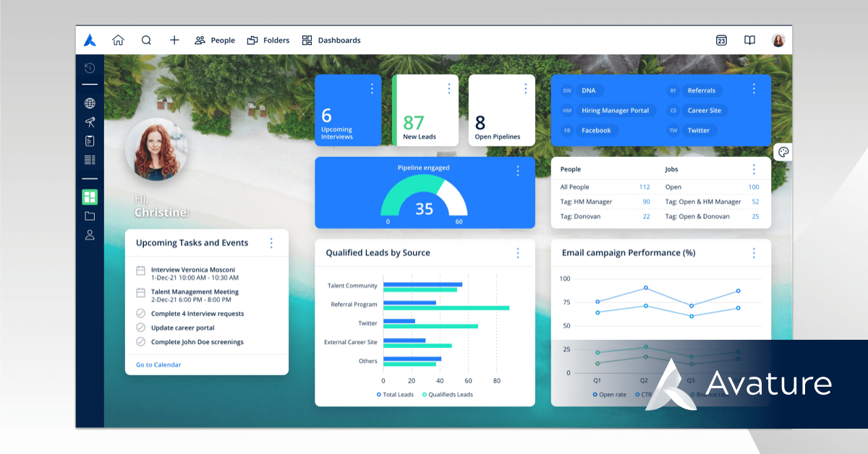Viewport: 868px width, 454px height.
Task: Open the Dashboards menu
Action: (x=331, y=40)
